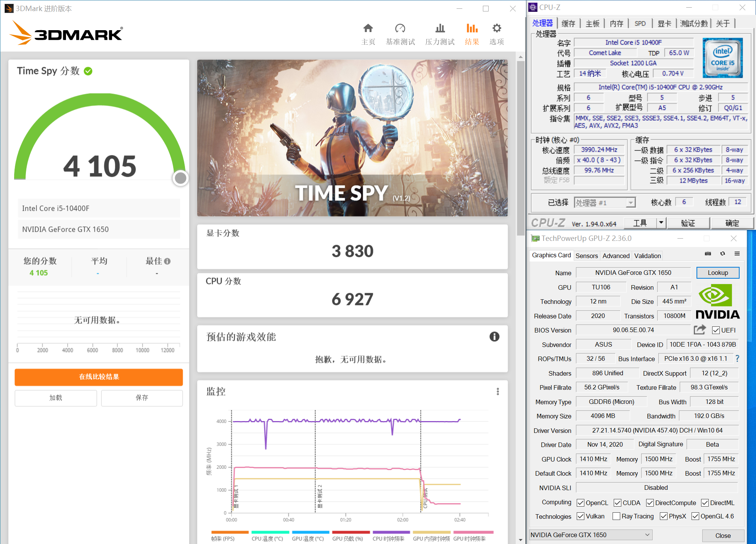Click the Close button in GPU-Z

pos(723,536)
